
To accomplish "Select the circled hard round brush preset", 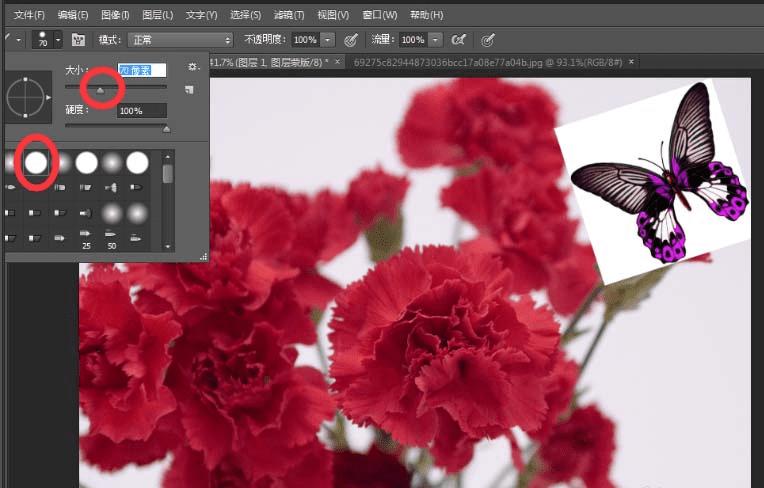I will click(x=37, y=162).
